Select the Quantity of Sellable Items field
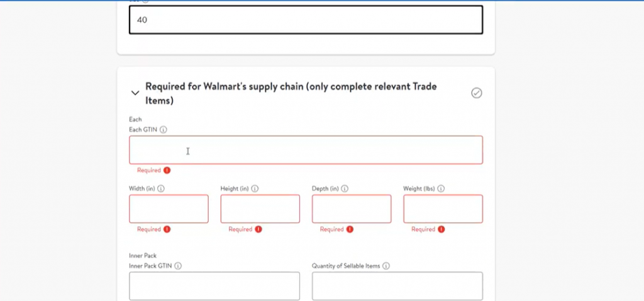This screenshot has width=644, height=301. [397, 286]
